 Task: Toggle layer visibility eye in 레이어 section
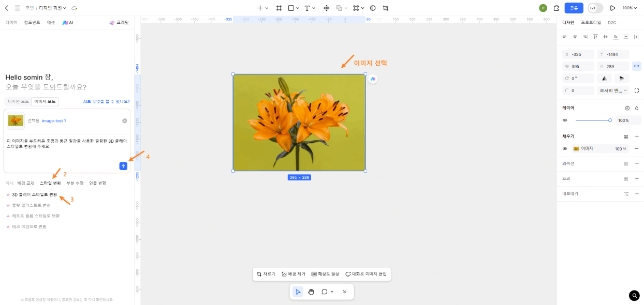[565, 120]
